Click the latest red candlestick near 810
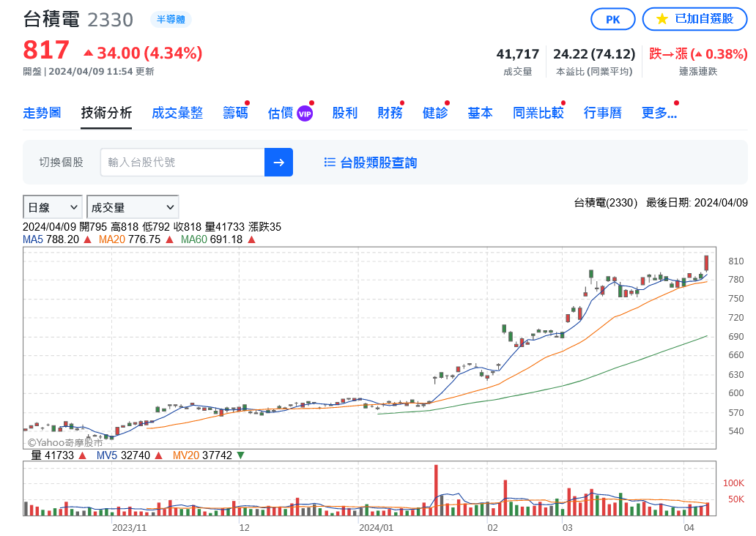 [x=706, y=263]
